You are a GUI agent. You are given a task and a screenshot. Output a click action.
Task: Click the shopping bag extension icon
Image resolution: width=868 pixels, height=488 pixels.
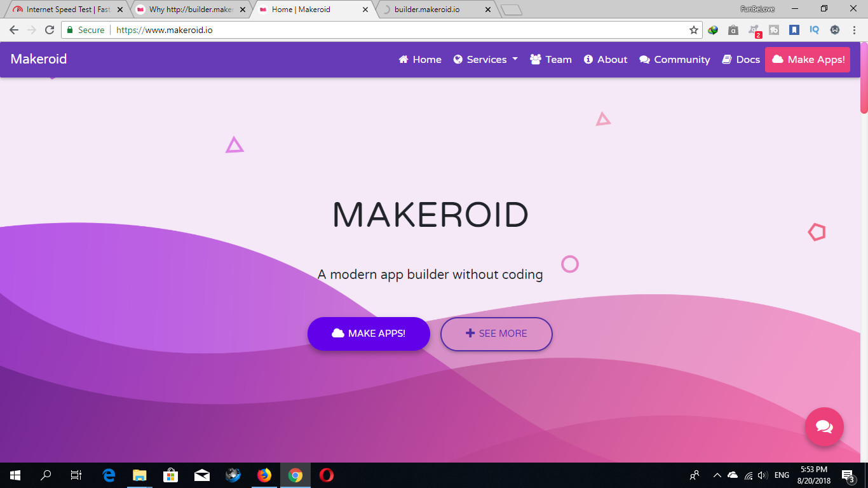[x=733, y=30]
